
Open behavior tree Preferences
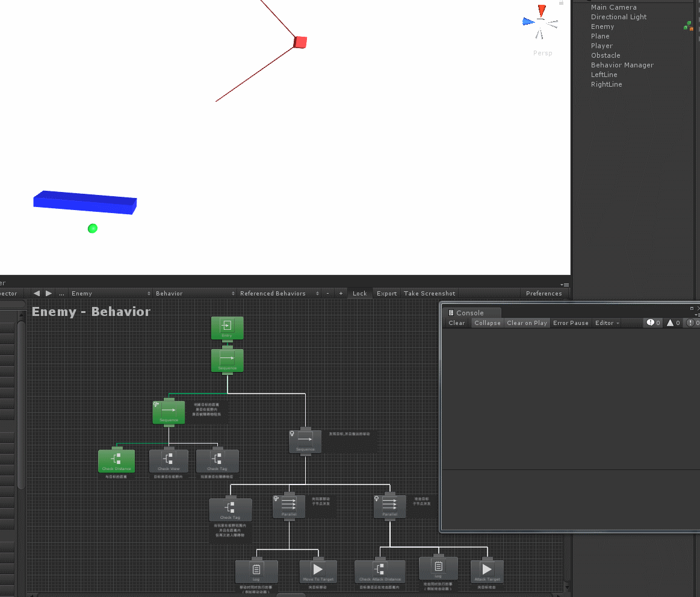544,293
